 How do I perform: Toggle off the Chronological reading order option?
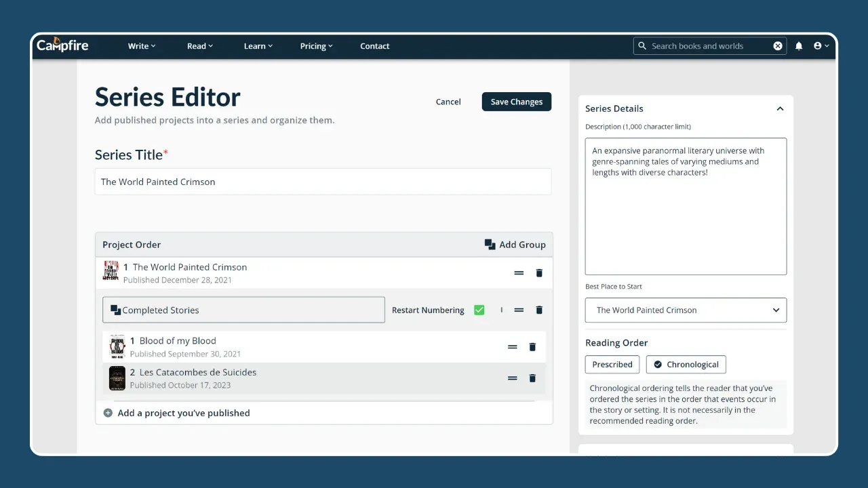pos(686,364)
